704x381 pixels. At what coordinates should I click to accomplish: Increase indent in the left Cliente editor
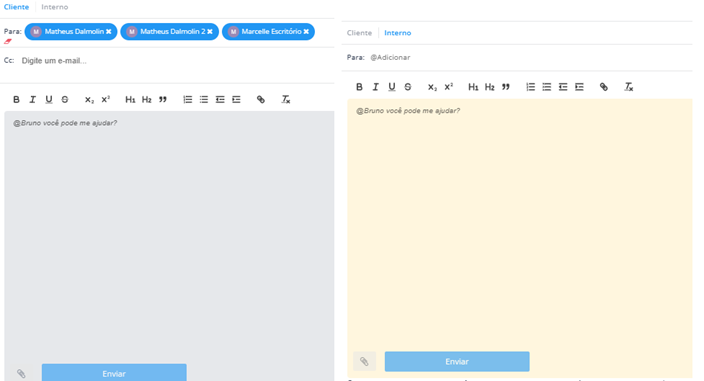236,100
